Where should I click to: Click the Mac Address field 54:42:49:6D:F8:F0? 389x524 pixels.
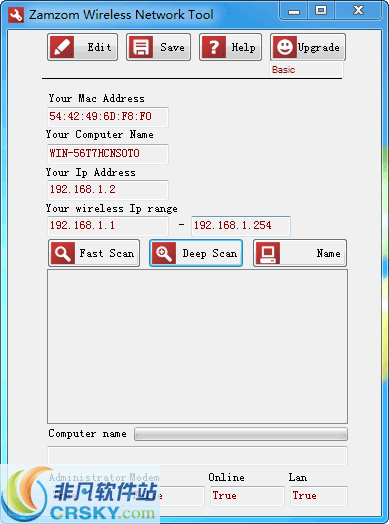click(x=108, y=117)
